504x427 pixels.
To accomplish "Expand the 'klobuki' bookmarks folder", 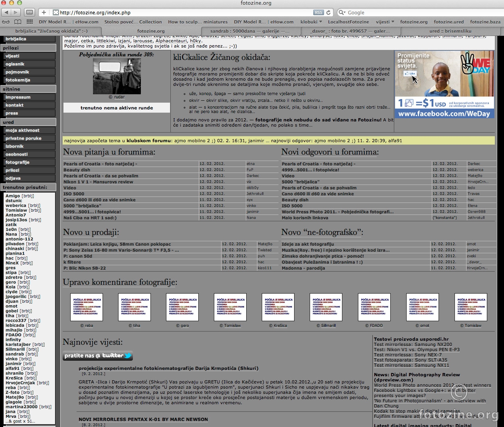I will pos(311,22).
